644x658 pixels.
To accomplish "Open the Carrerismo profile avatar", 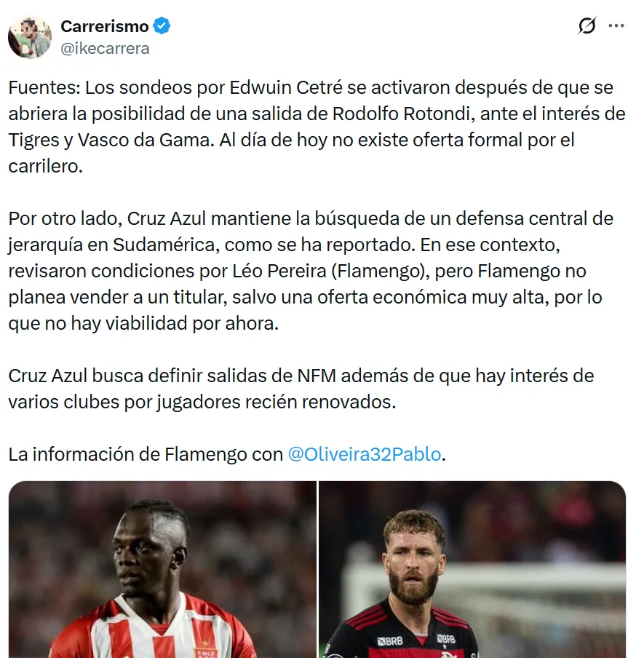I will pyautogui.click(x=29, y=37).
